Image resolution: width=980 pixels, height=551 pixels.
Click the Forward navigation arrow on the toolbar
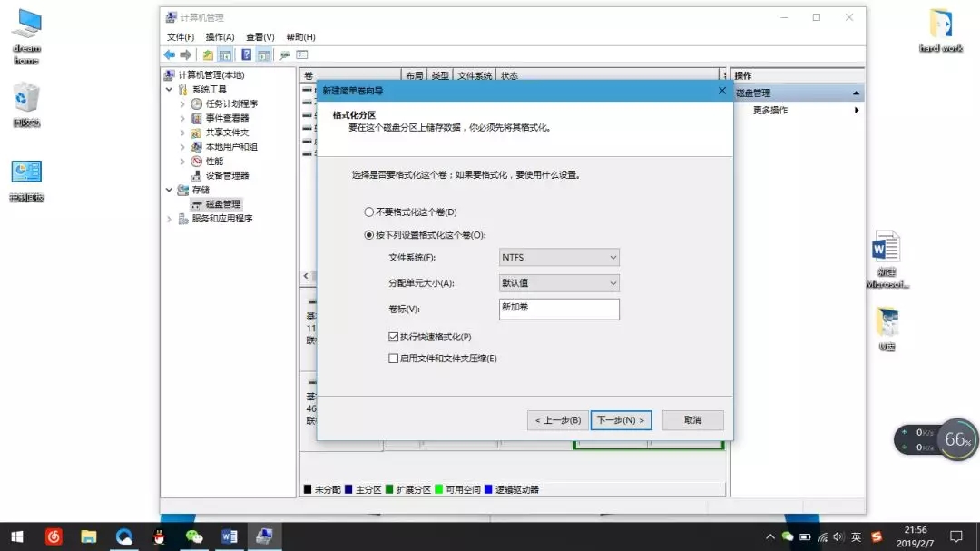(x=185, y=54)
